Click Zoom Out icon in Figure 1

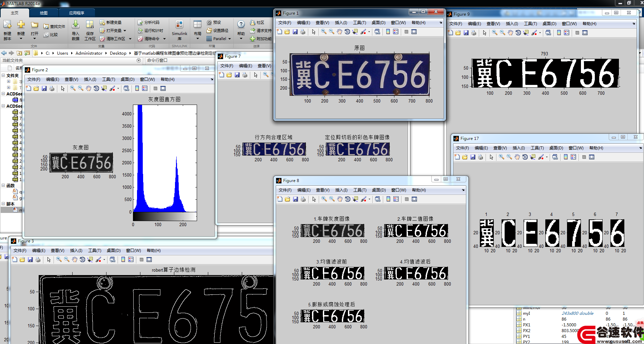pos(332,32)
